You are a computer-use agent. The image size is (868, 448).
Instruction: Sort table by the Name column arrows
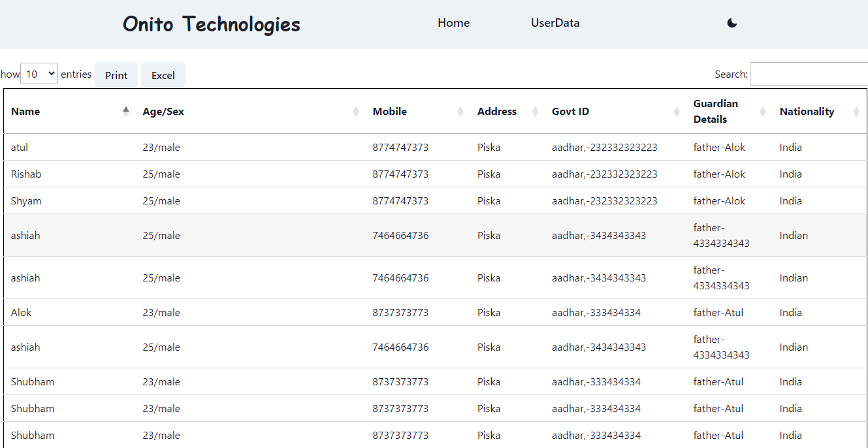tap(126, 112)
